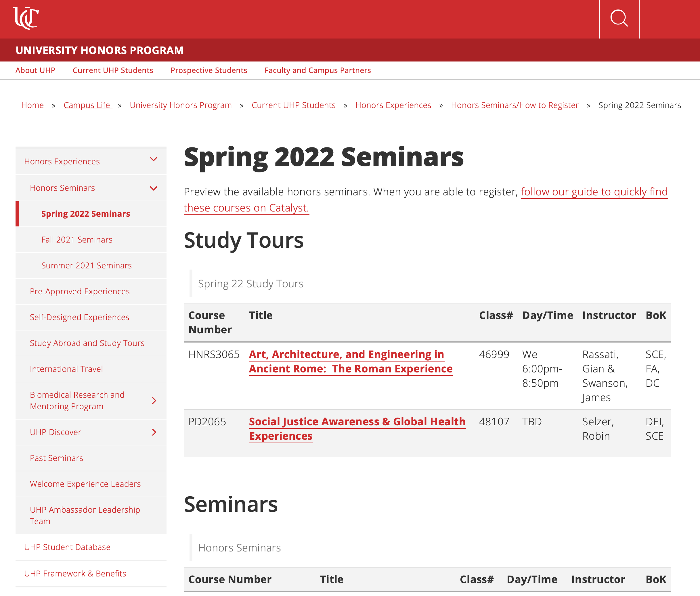The width and height of the screenshot is (700, 596).
Task: Click the UC logo in header
Action: (26, 18)
